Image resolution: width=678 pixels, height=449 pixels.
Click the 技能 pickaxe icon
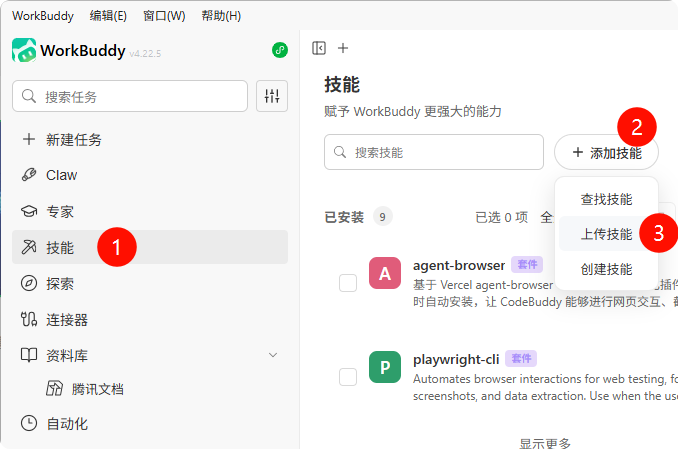pos(29,247)
